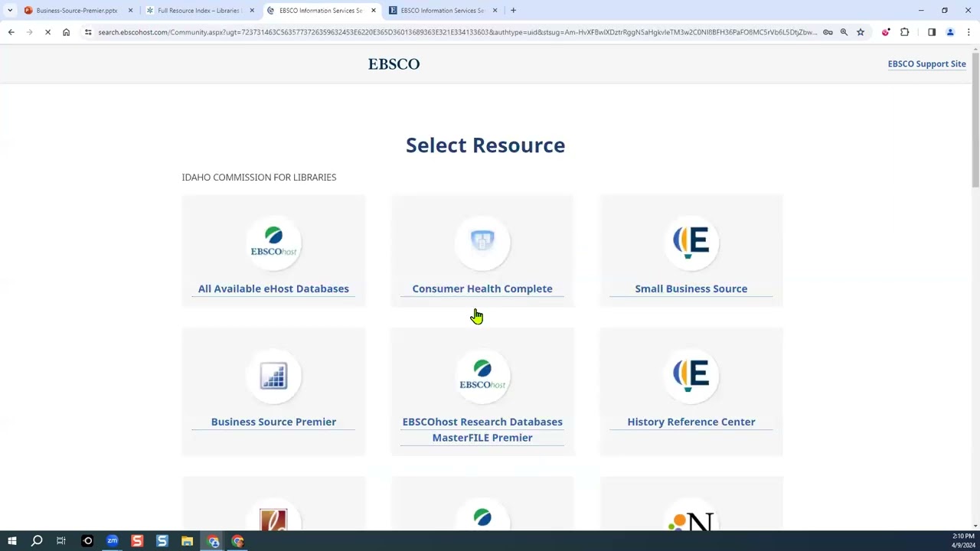
Task: Click the Windows Start button
Action: 11,541
